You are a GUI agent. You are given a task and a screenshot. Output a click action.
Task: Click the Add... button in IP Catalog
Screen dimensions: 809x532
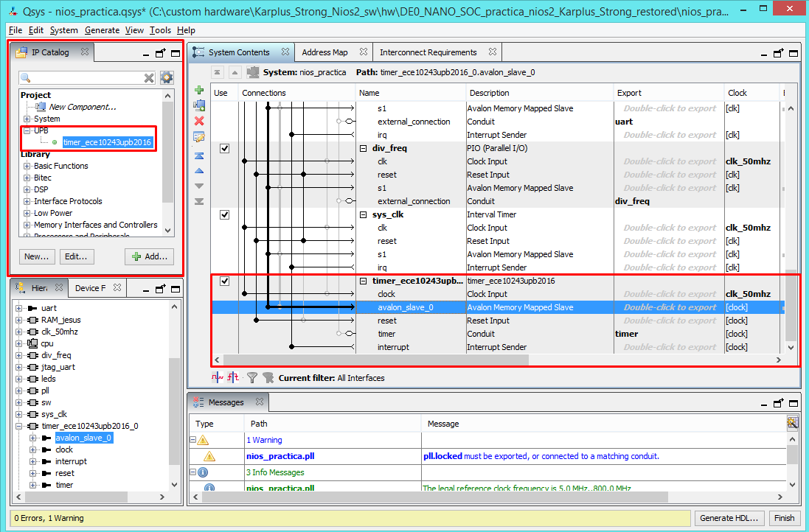150,256
